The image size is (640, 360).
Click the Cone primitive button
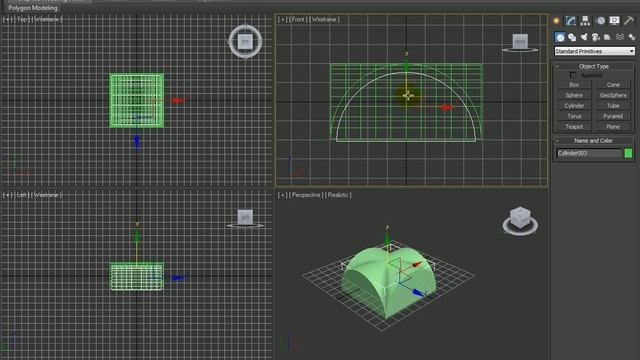tap(613, 85)
